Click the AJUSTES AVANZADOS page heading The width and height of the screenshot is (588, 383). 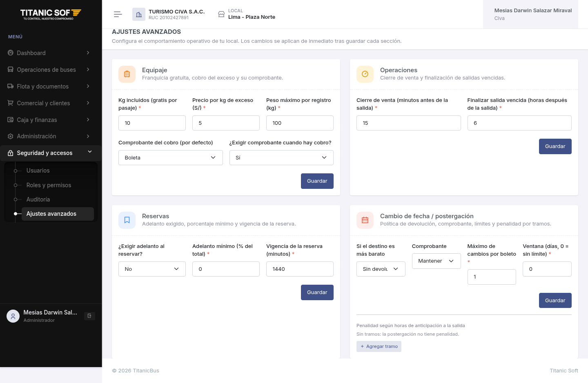(146, 32)
